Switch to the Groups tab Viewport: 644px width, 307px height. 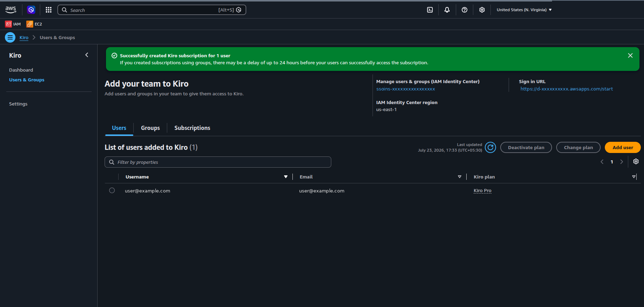tap(150, 128)
